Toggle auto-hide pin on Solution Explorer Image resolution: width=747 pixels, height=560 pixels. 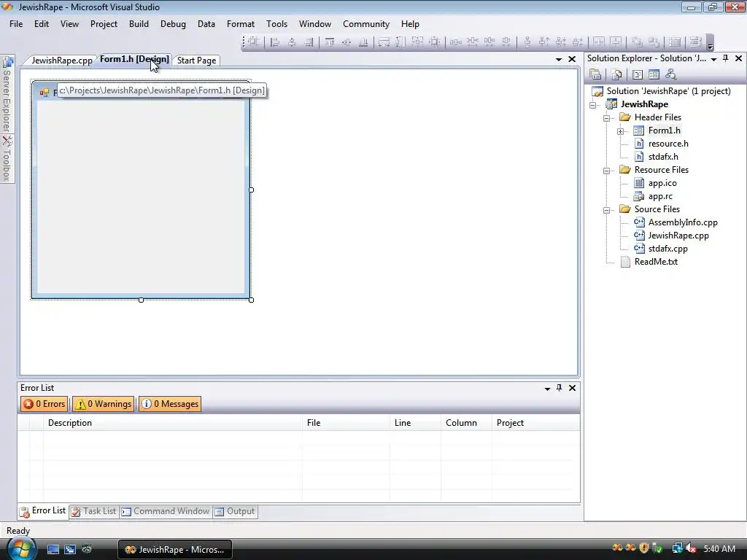[x=726, y=58]
